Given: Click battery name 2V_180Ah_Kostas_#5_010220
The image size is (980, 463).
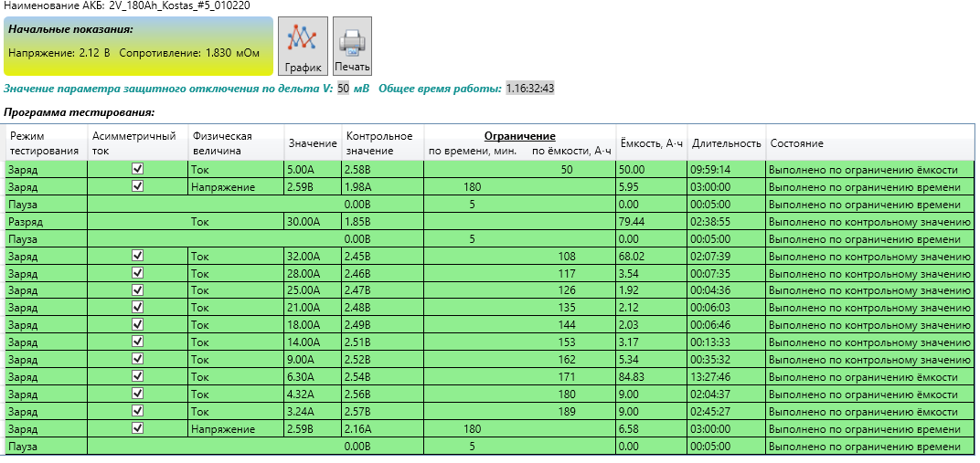Looking at the screenshot, I should click(x=181, y=5).
